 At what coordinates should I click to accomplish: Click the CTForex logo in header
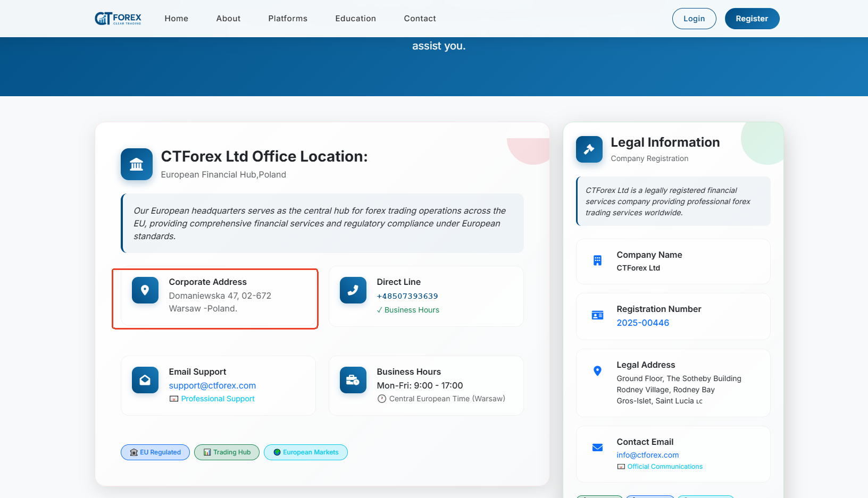tap(118, 19)
